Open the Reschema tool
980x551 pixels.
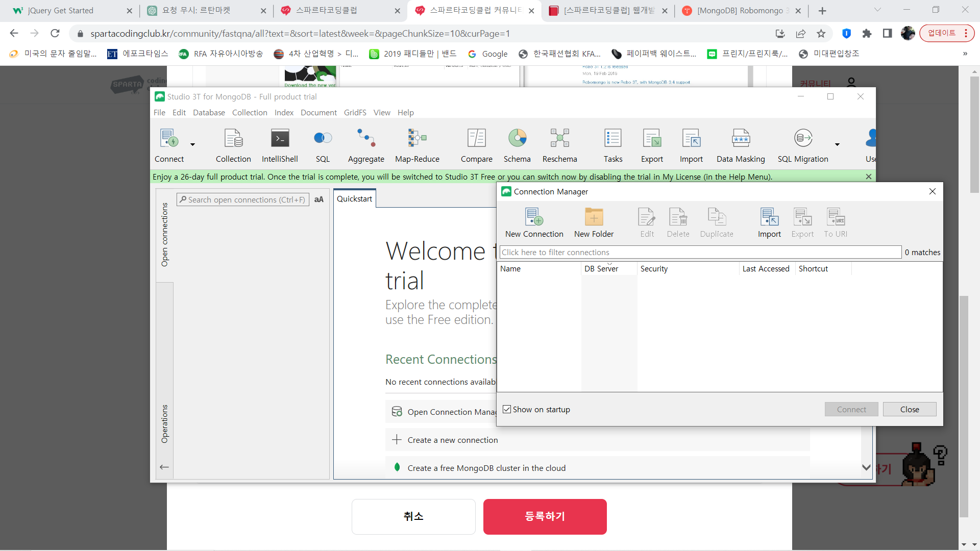[x=559, y=145]
